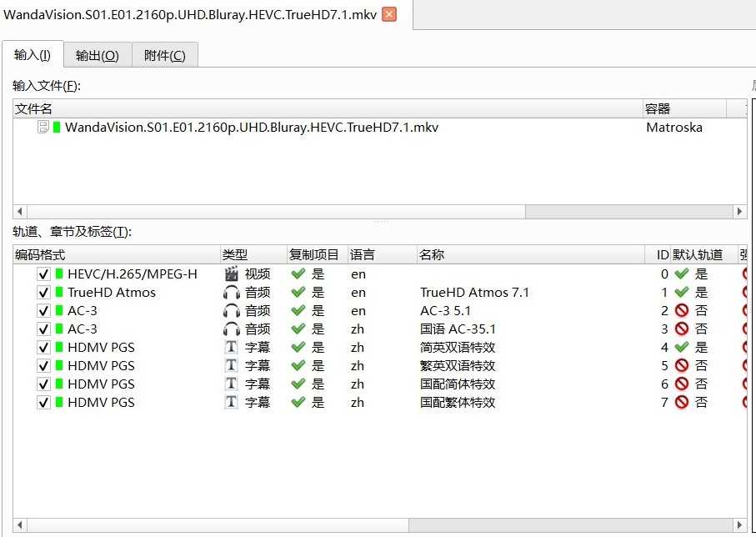Open the 附件(C) tab
This screenshot has width=756, height=537.
[164, 56]
